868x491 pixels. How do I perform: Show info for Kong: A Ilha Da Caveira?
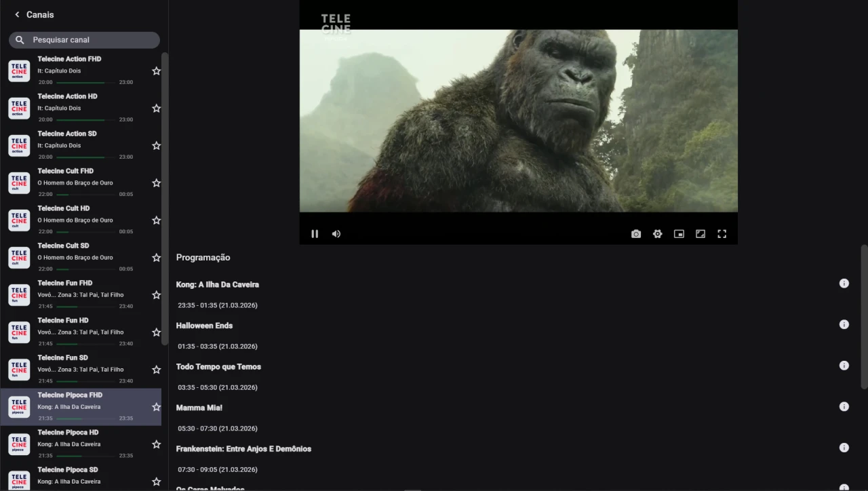pyautogui.click(x=844, y=283)
